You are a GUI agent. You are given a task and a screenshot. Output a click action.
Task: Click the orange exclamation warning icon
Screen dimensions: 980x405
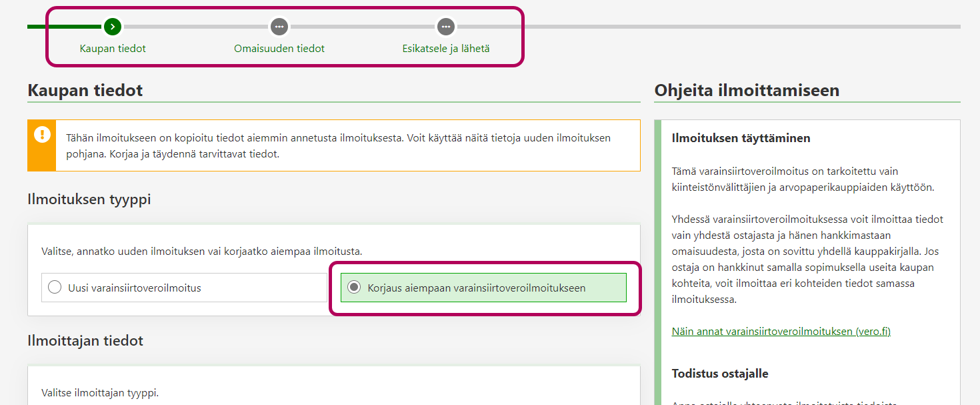42,135
